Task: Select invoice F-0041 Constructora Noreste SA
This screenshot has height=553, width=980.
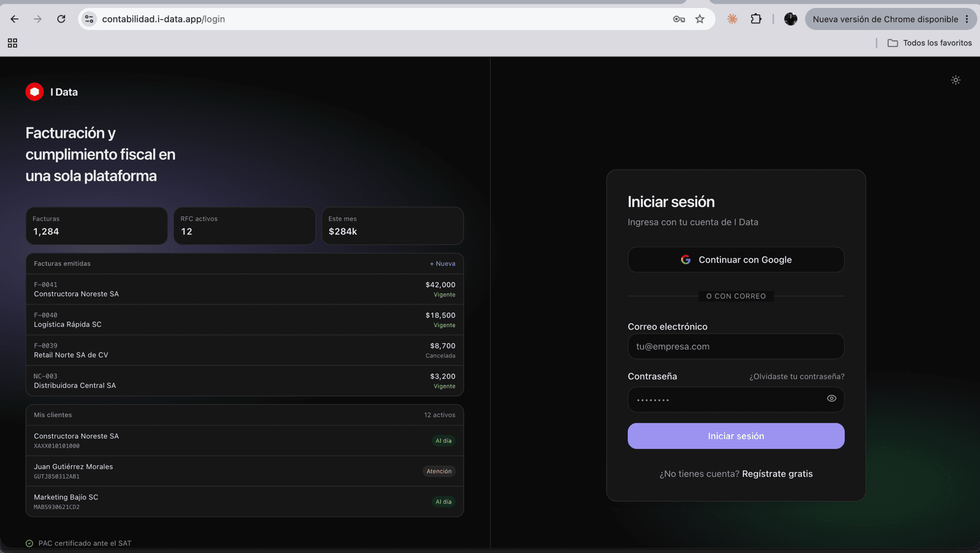Action: 244,289
